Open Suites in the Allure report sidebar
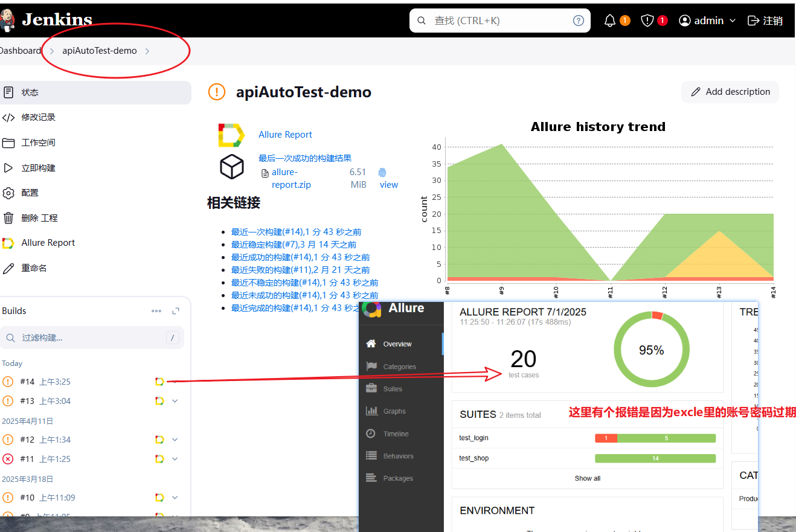Screen dimensions: 796x532 [x=401, y=389]
